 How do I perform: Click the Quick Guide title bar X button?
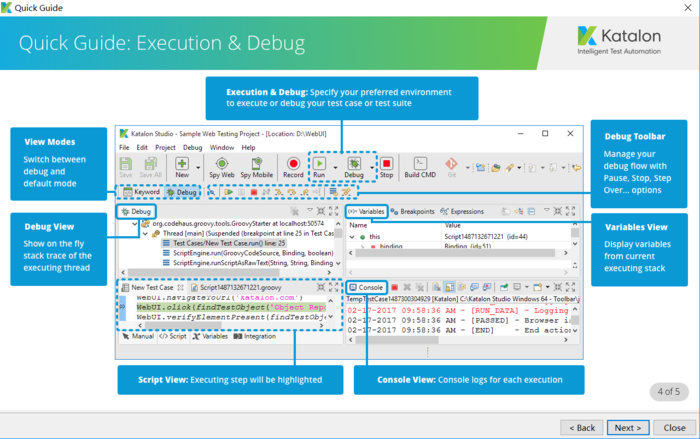688,8
